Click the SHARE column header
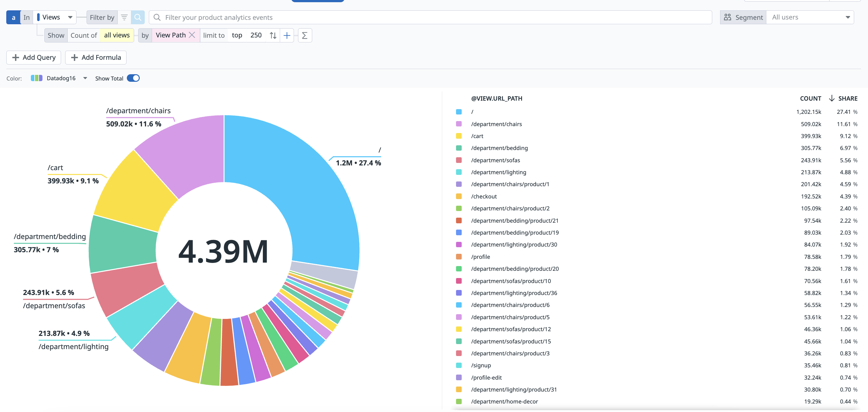This screenshot has width=868, height=412. click(848, 98)
